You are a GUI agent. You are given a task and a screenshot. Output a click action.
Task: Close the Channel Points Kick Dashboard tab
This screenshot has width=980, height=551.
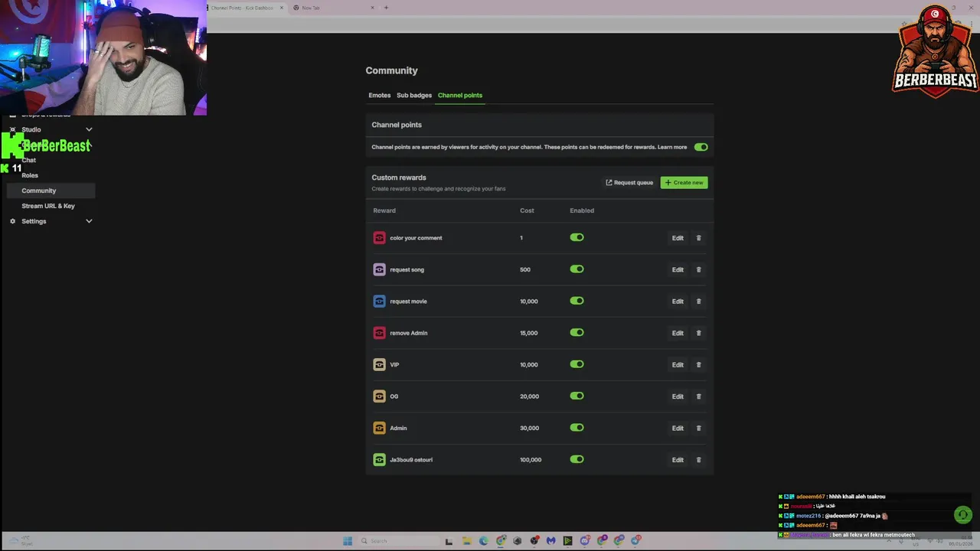tap(282, 8)
